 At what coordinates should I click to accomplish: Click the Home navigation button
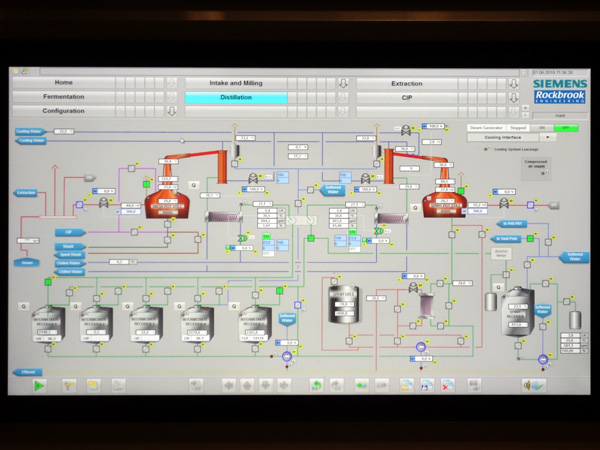(x=63, y=83)
